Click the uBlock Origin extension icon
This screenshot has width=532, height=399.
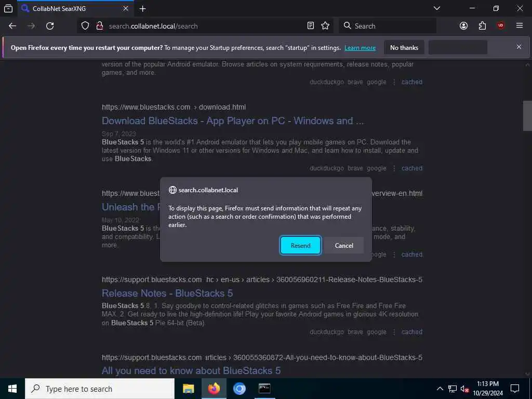(x=501, y=26)
